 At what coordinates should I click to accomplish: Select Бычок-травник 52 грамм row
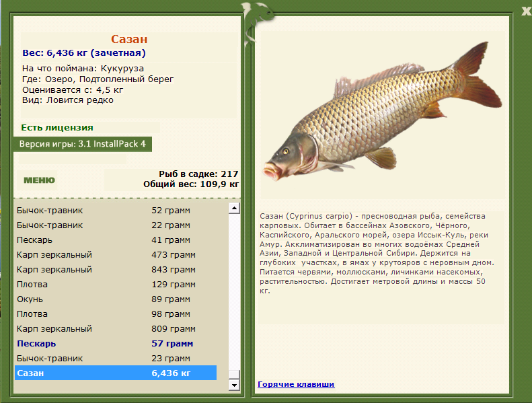pos(116,211)
